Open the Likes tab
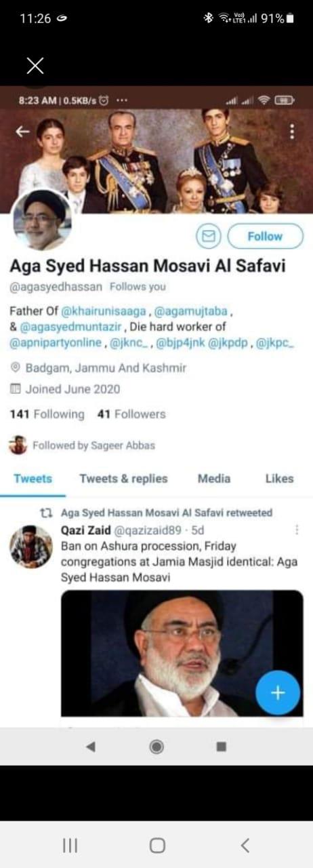This screenshot has height=868, width=313. click(279, 479)
